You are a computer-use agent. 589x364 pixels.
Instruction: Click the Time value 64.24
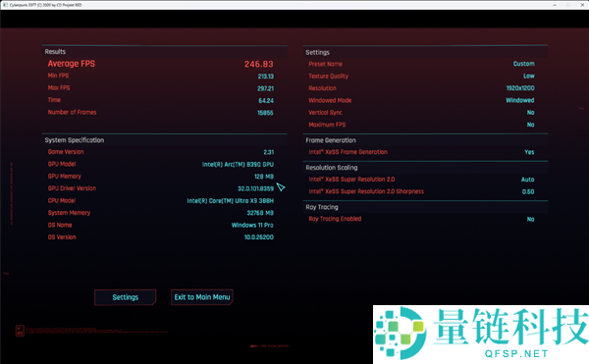pos(266,101)
